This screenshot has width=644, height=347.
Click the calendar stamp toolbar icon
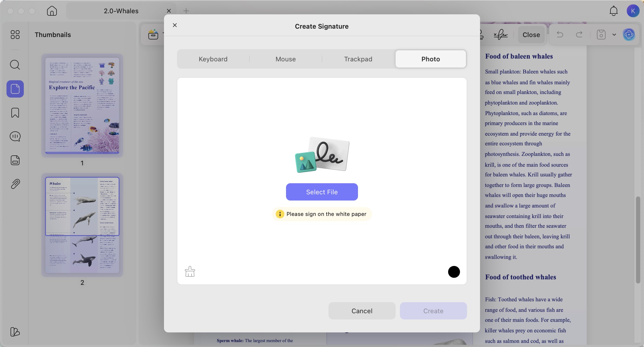tap(153, 35)
